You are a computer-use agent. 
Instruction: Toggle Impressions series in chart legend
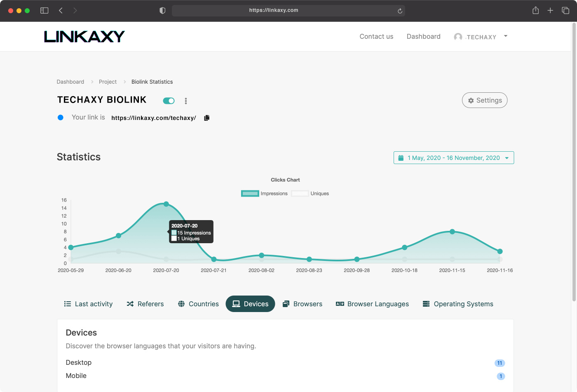264,193
